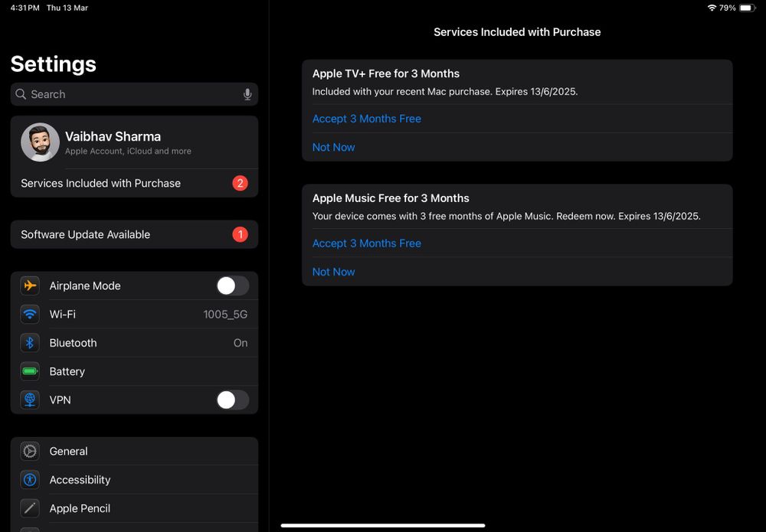Open Vaibhav Sharma profile avatar

(x=40, y=142)
